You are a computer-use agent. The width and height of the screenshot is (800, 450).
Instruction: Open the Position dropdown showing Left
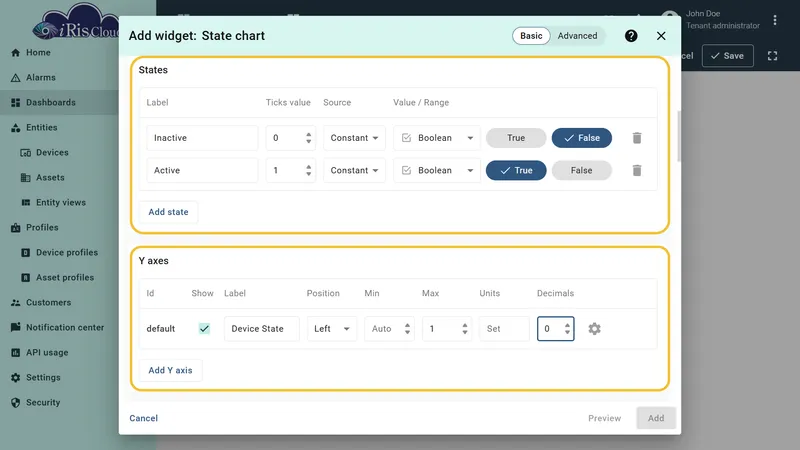[332, 329]
